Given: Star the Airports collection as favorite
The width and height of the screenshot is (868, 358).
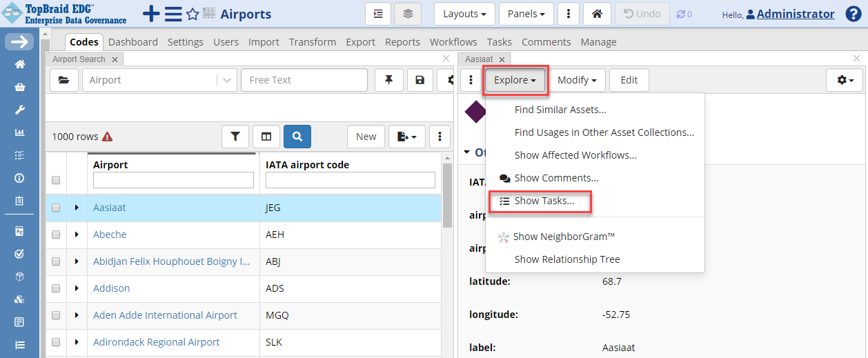Looking at the screenshot, I should 193,14.
